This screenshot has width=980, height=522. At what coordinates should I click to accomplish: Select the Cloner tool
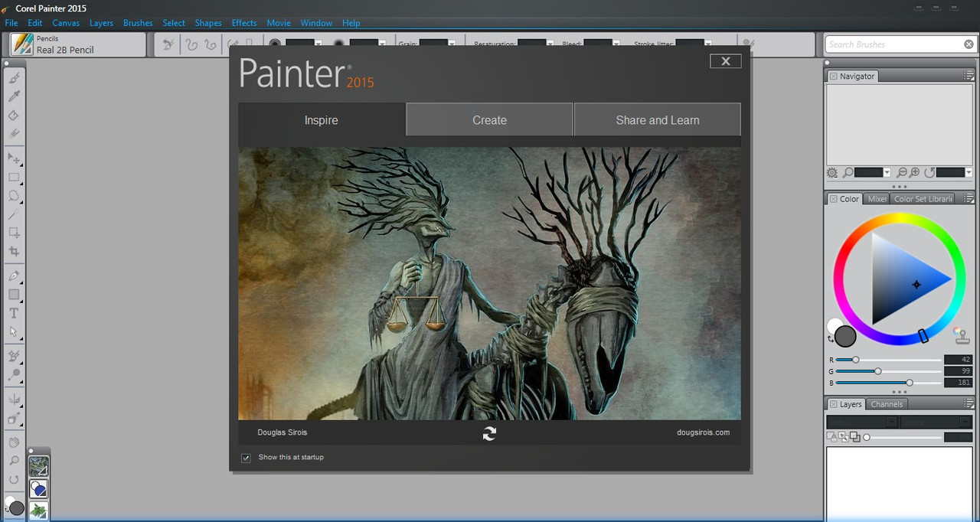(x=14, y=357)
